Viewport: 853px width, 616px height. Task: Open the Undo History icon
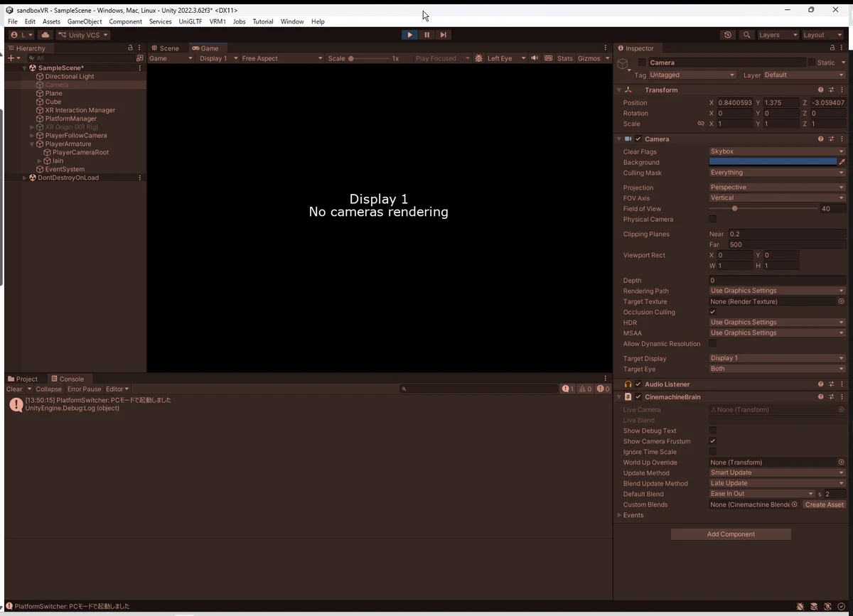click(x=727, y=35)
